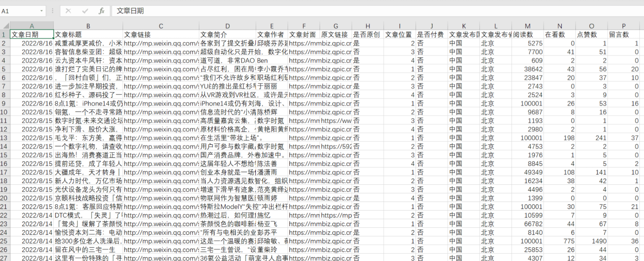Click title cell 毛戈平：东方美
Image resolution: width=644 pixels, height=261 pixels.
click(x=88, y=138)
